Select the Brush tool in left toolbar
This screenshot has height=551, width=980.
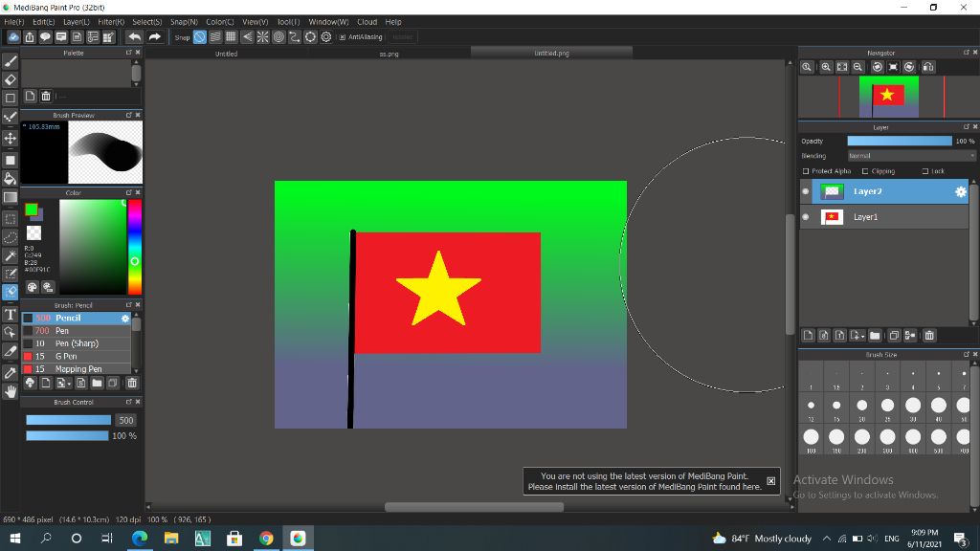(10, 61)
